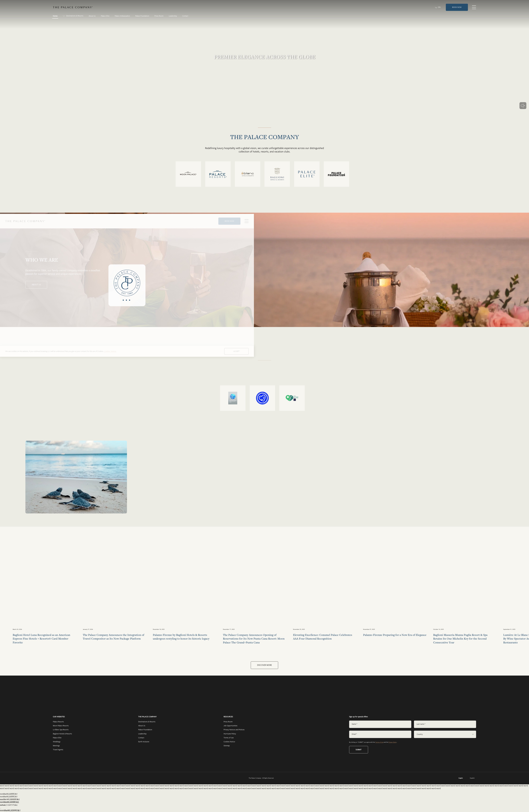Open the hamburger menu in the top header

474,7
